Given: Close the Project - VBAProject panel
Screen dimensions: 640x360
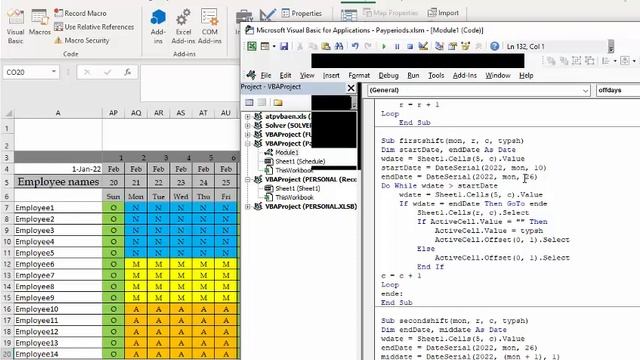Looking at the screenshot, I should (351, 87).
